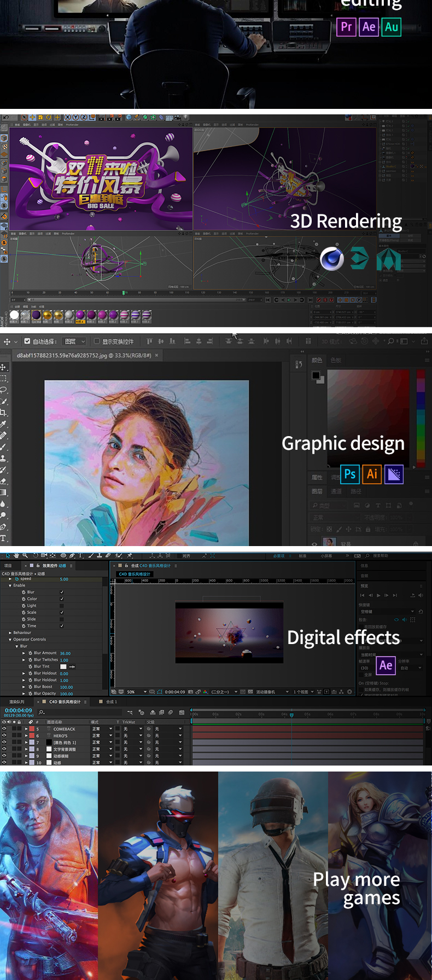Expand the Blur Amount property
This screenshot has width=432, height=980.
[24, 653]
